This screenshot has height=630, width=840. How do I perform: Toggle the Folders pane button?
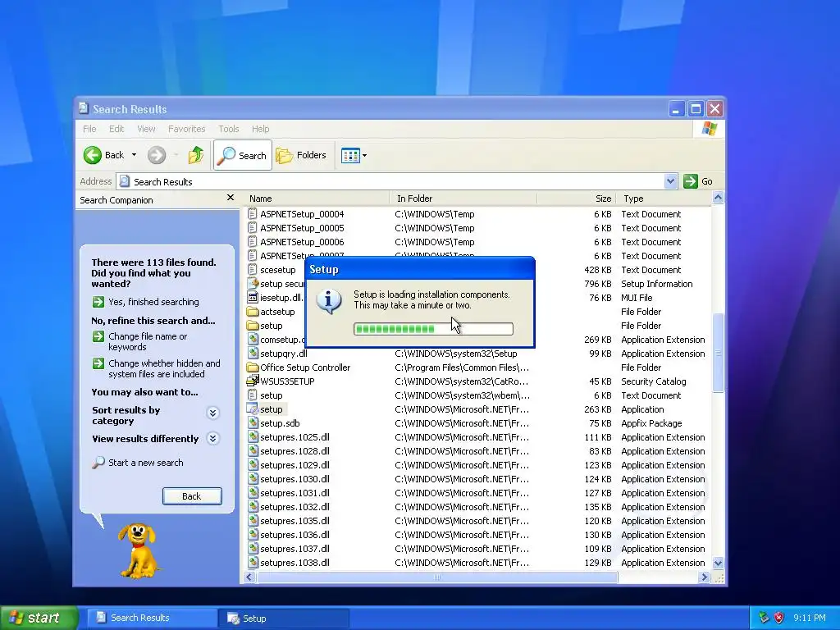pos(301,155)
